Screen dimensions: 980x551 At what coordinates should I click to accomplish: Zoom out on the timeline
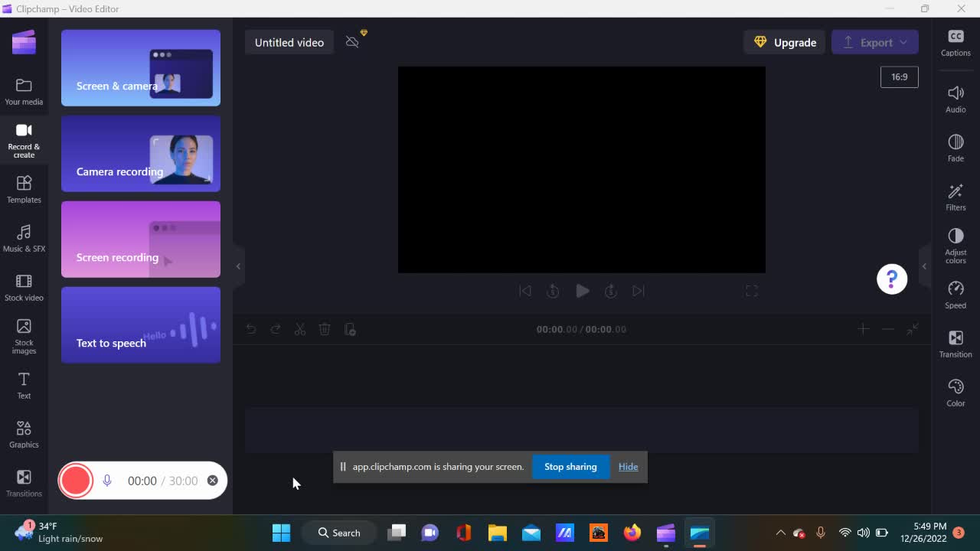(x=888, y=329)
